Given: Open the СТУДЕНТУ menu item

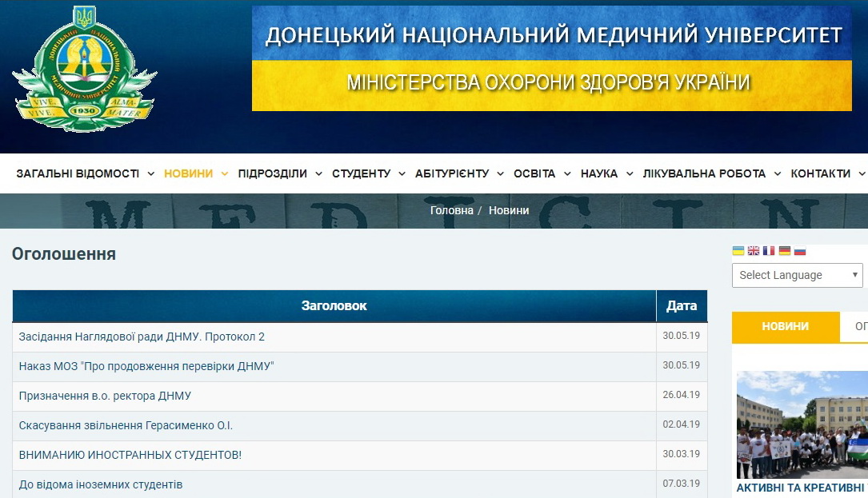Looking at the screenshot, I should click(x=361, y=173).
